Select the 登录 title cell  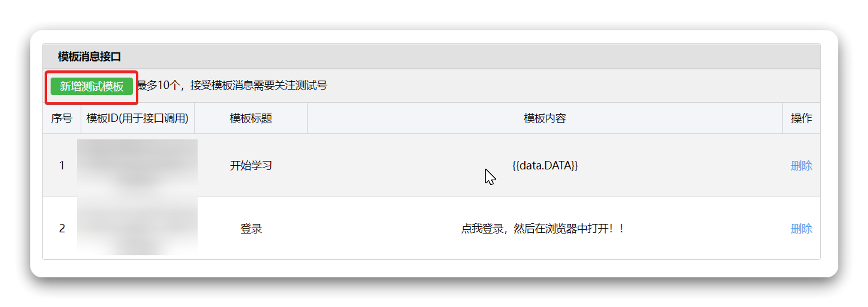pyautogui.click(x=251, y=229)
